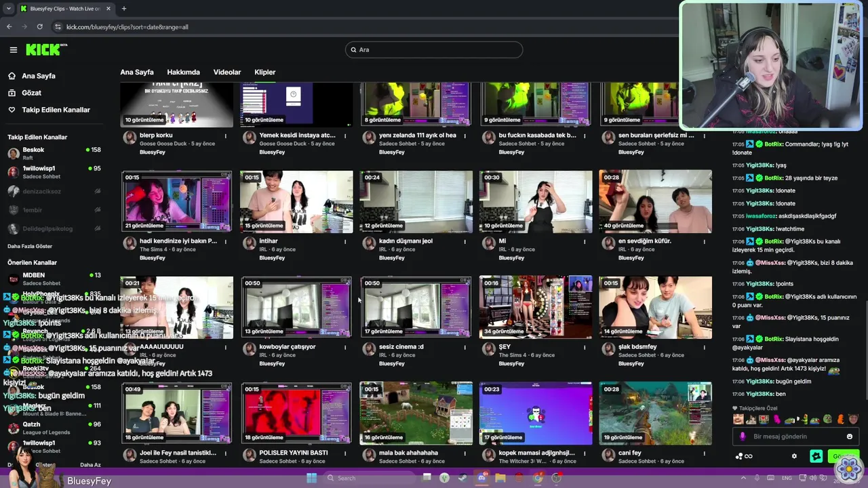Click Daha Fazla Göster in sidebar
This screenshot has width=868, height=488.
(30, 246)
